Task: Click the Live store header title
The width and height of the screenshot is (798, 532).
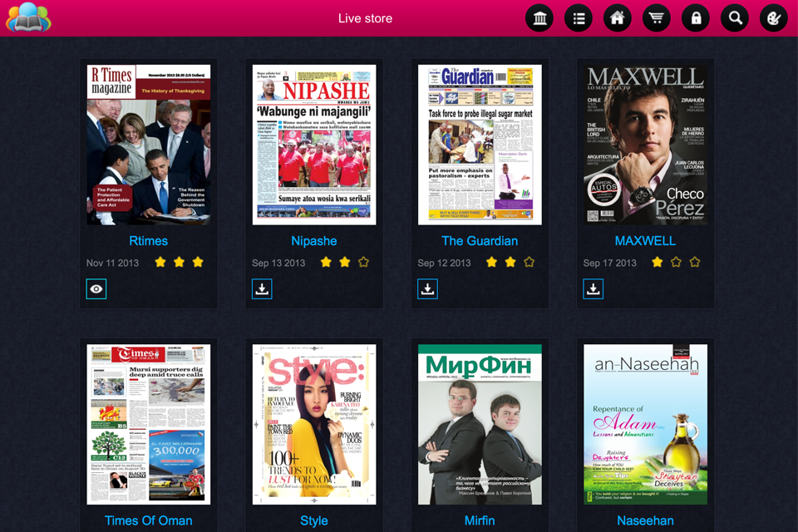Action: click(366, 18)
